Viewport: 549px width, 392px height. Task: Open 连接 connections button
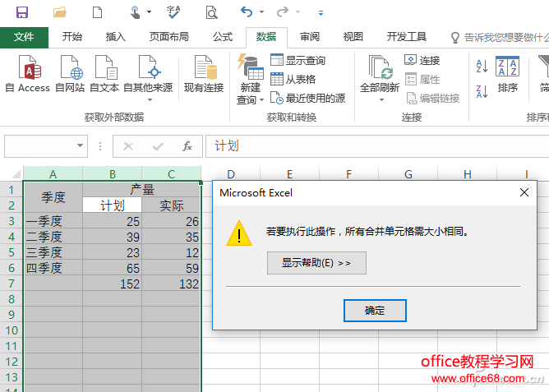[x=422, y=60]
